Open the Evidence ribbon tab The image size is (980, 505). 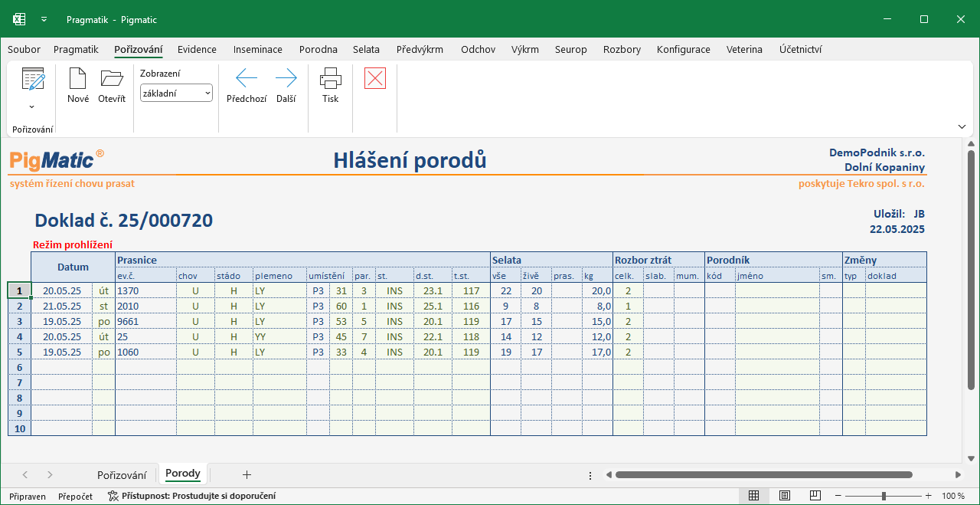tap(197, 49)
